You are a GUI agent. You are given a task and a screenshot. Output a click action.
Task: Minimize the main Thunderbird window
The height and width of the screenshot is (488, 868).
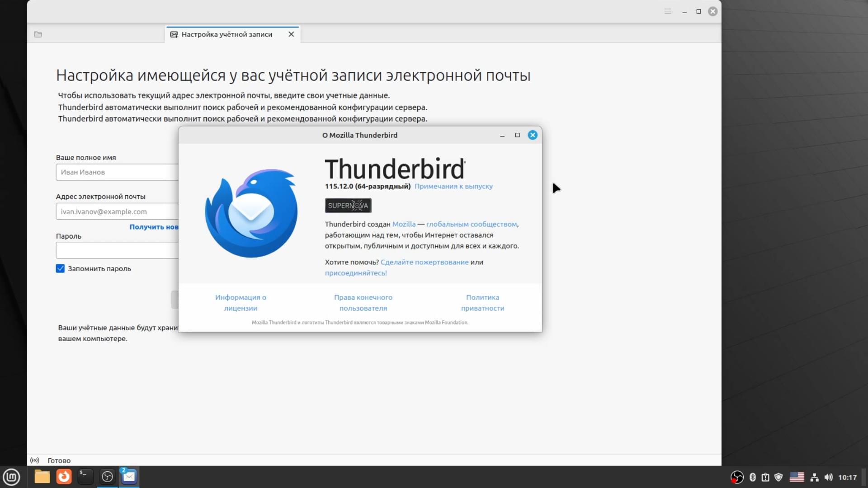[x=684, y=12]
